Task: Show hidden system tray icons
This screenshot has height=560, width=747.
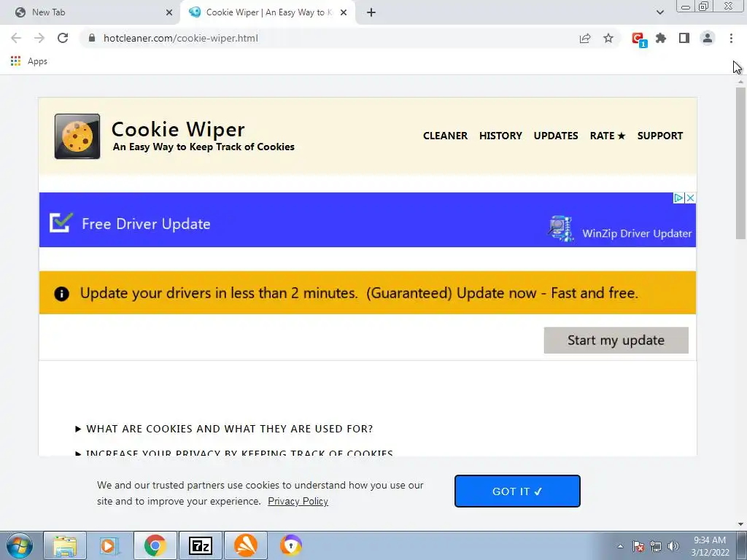Action: (620, 546)
